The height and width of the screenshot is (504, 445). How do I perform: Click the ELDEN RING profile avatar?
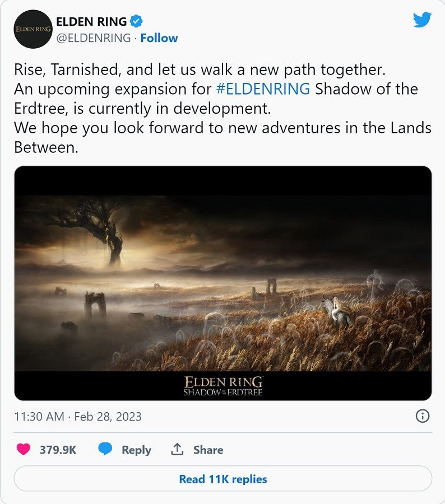pyautogui.click(x=34, y=29)
